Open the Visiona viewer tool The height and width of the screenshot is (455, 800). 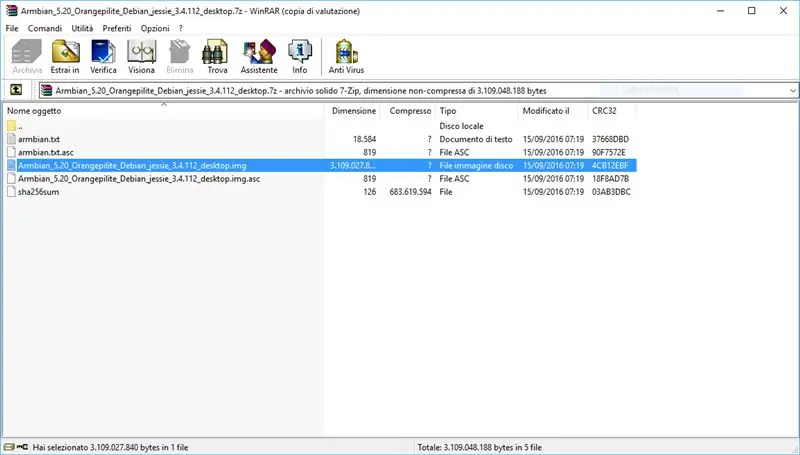[x=141, y=57]
